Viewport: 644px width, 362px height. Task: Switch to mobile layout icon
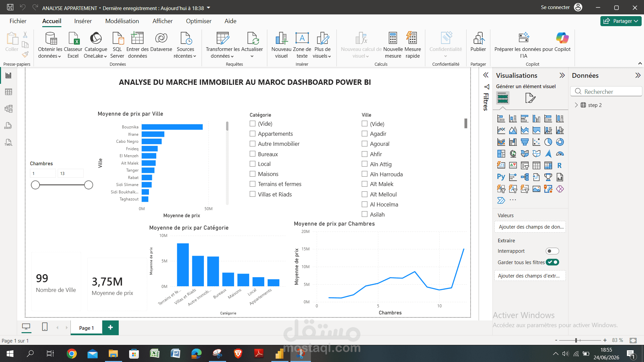click(x=45, y=327)
